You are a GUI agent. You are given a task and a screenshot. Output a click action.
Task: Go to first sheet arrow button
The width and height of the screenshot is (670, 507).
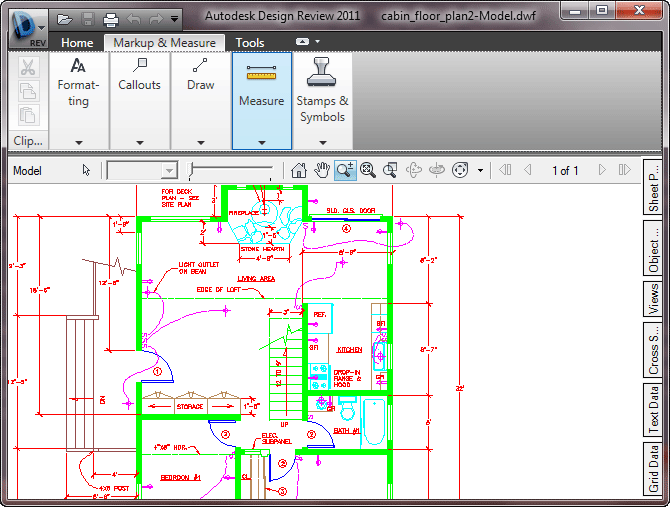(x=505, y=170)
